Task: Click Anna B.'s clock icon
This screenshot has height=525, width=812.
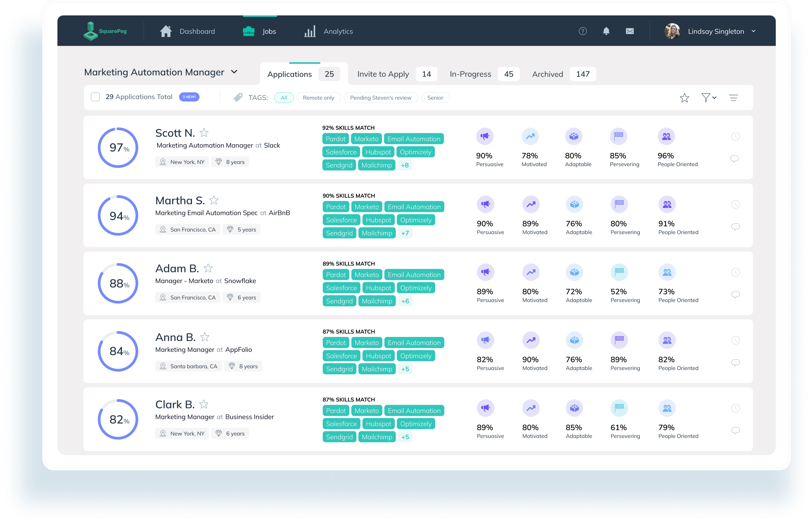Action: point(735,340)
